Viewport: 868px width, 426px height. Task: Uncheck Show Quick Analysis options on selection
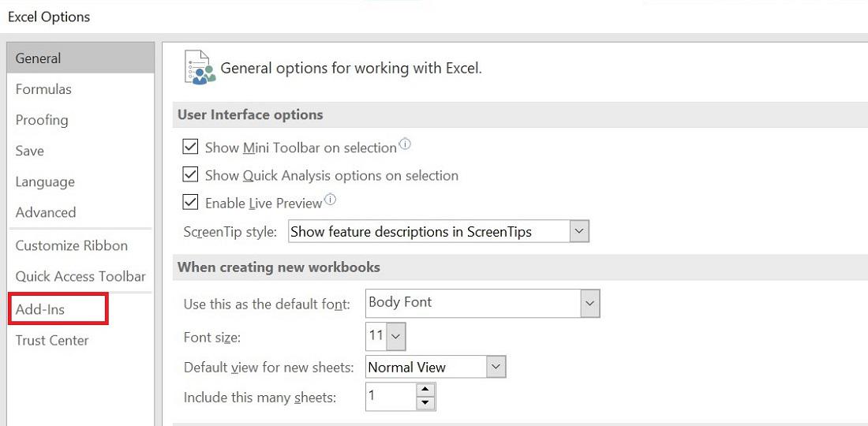click(x=190, y=174)
